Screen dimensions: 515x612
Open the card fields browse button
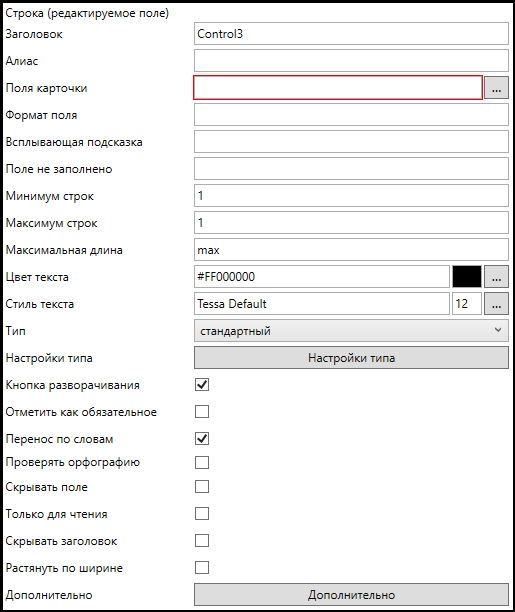[496, 87]
